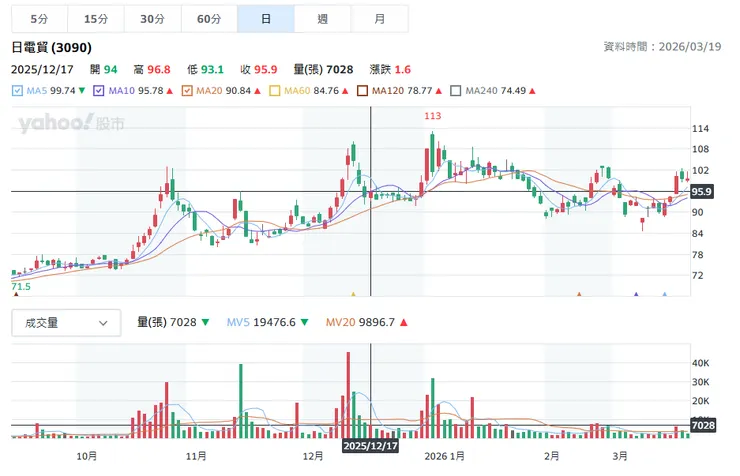The image size is (740, 476).
Task: Open the 成交量 indicator dropdown
Action: 66,323
